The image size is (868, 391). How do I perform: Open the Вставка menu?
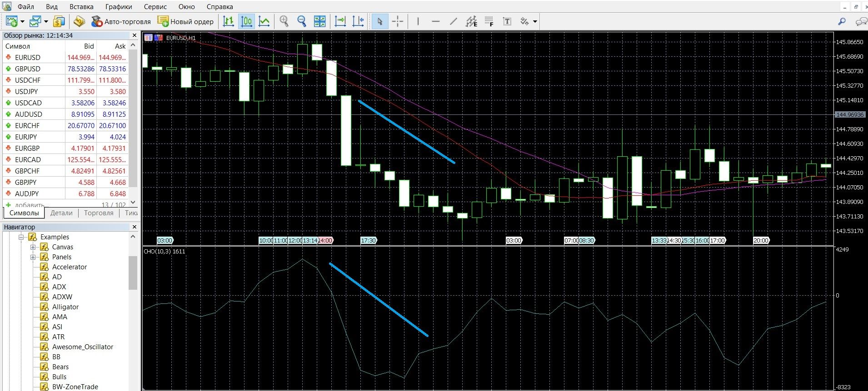pos(81,7)
